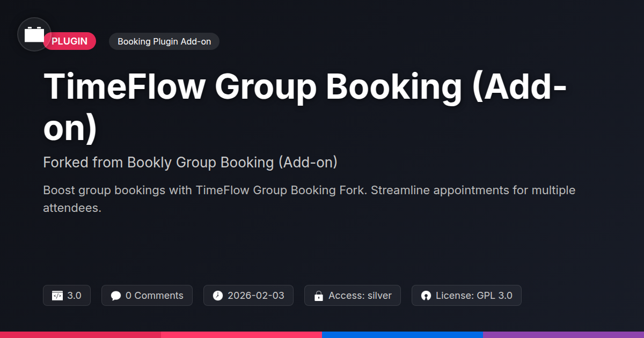The height and width of the screenshot is (338, 644).
Task: Open the 0 Comments badge
Action: (x=147, y=296)
